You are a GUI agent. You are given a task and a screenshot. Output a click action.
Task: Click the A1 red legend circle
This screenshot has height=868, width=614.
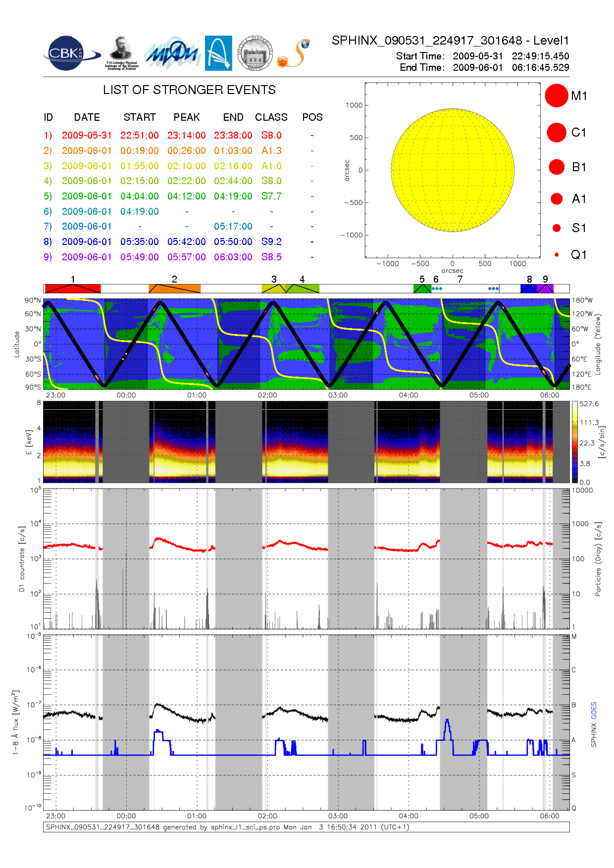[557, 198]
